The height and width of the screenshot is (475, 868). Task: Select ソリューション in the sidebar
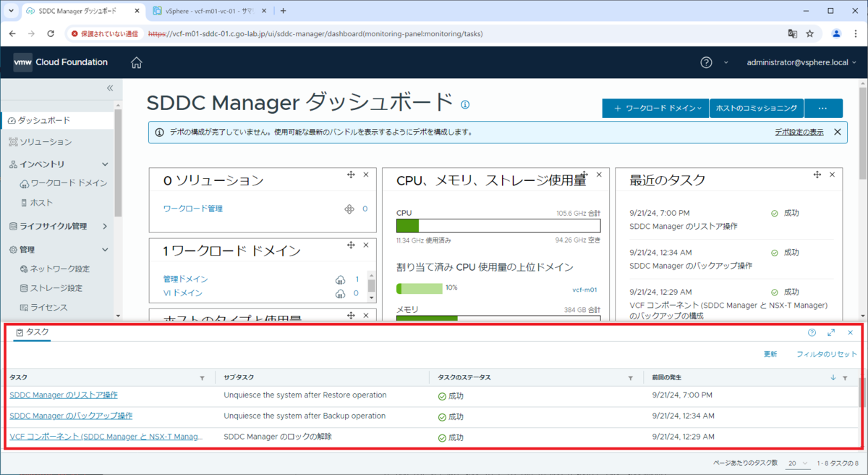click(x=46, y=142)
